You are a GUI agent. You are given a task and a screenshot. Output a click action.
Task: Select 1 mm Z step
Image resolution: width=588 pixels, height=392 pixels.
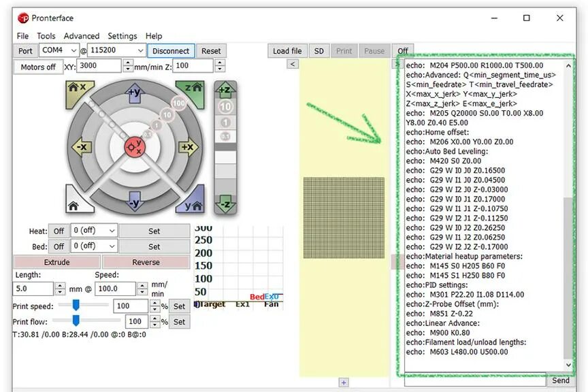(225, 122)
